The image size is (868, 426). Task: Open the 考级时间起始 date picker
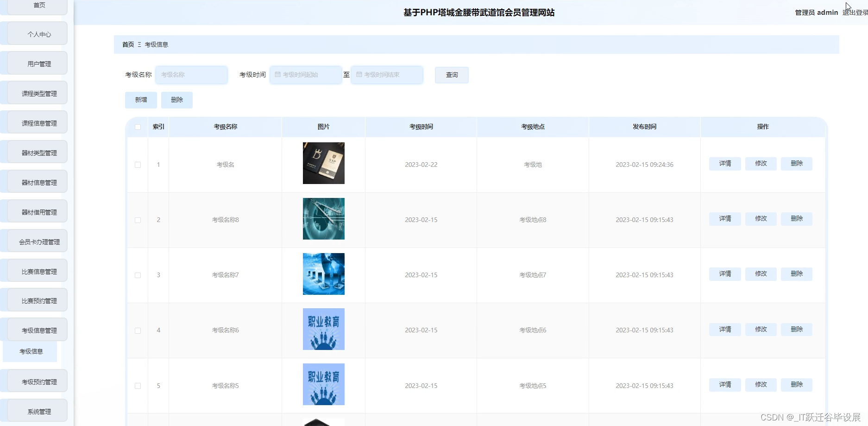(x=306, y=75)
